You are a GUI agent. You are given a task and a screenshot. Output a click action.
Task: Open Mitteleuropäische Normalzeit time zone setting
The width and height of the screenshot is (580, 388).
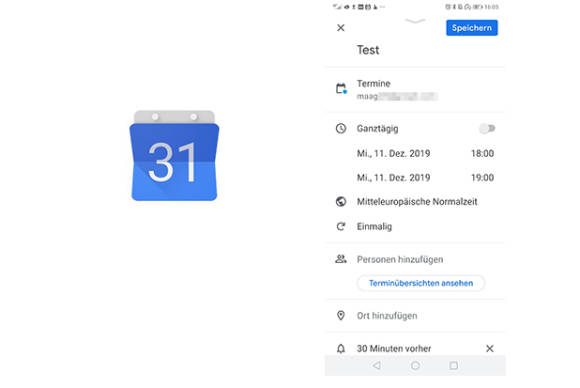click(417, 202)
